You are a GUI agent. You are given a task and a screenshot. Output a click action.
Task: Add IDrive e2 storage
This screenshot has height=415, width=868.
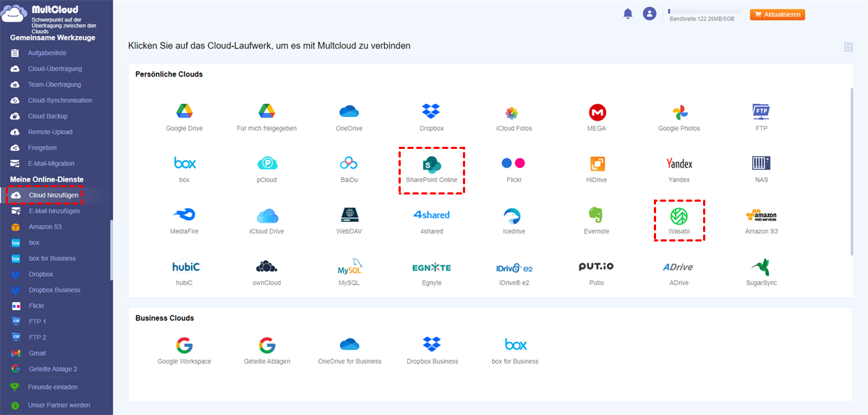point(514,273)
